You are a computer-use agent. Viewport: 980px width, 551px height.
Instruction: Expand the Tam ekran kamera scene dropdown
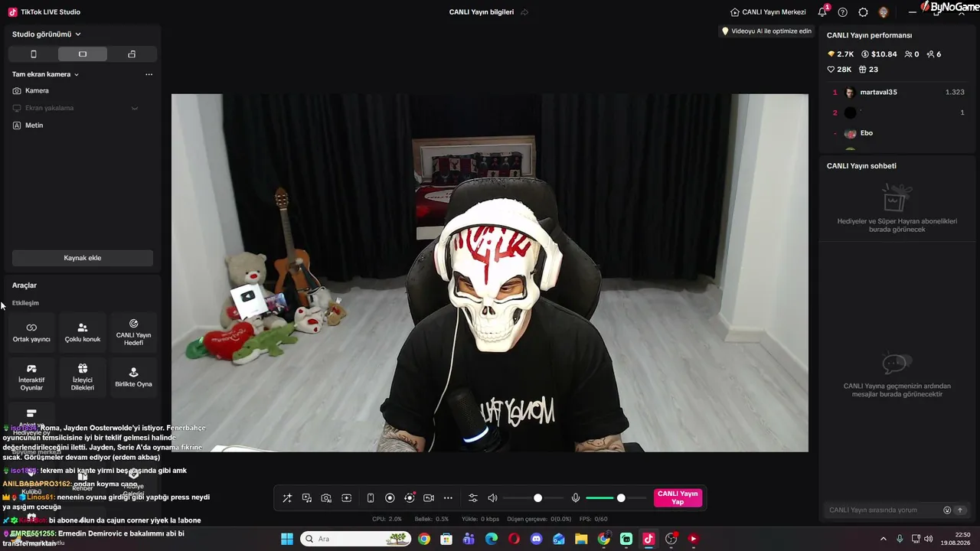46,74
